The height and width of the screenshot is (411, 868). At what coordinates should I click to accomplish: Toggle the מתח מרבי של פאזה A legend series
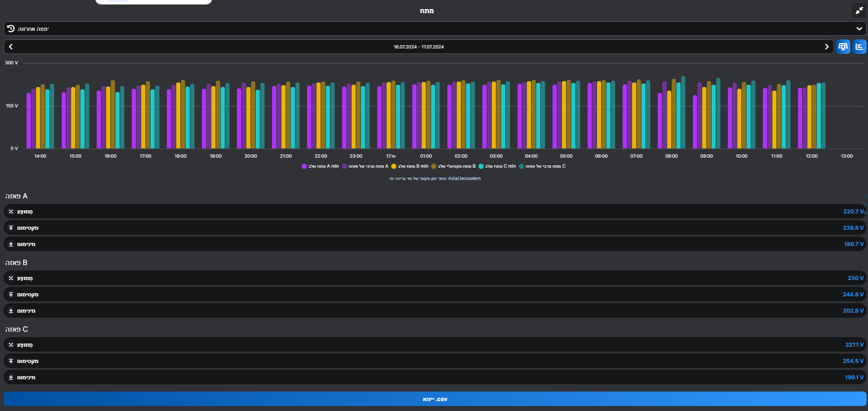365,166
